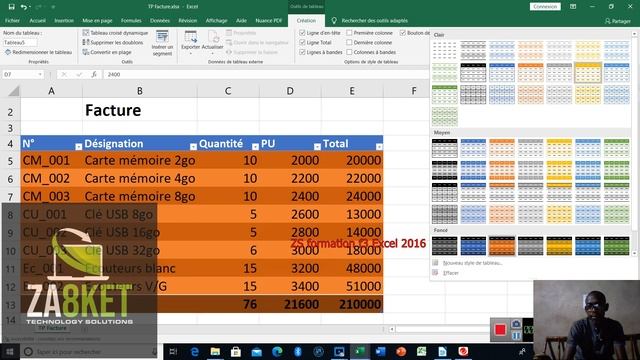
Task: Open the Mise en page tab
Action: (97, 20)
